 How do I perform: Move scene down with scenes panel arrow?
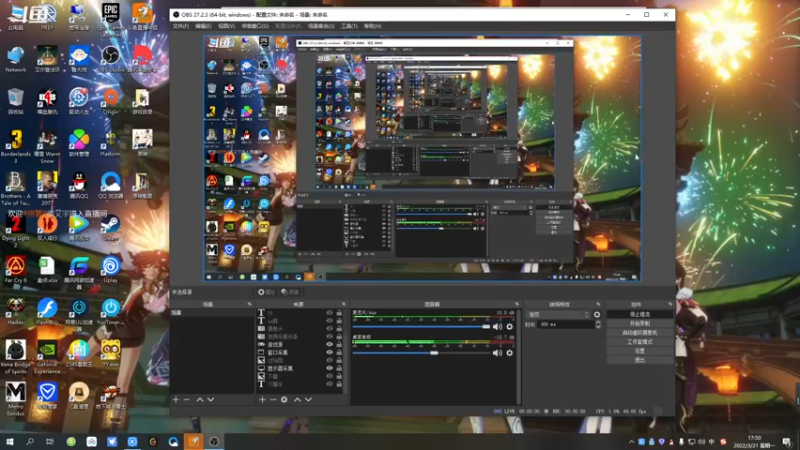coord(211,400)
